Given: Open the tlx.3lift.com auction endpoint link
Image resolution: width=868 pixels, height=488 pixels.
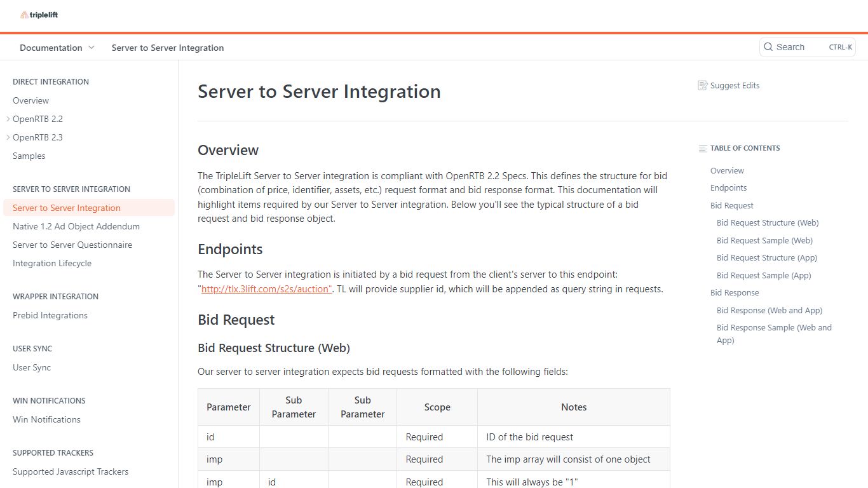Looking at the screenshot, I should pyautogui.click(x=266, y=288).
